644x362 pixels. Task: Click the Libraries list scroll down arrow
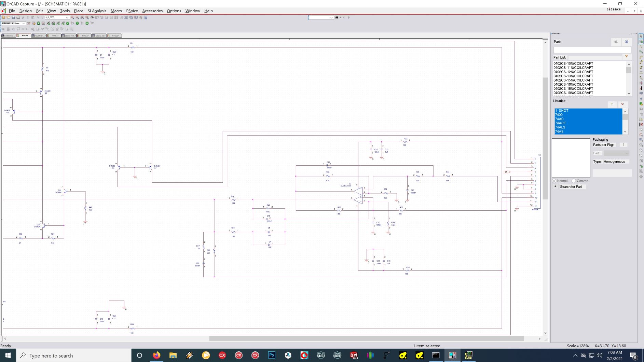click(625, 131)
